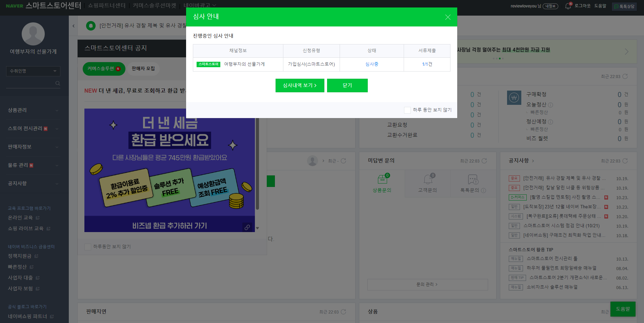Click the green notice bell icon
The width and height of the screenshot is (644, 323).
(91, 26)
